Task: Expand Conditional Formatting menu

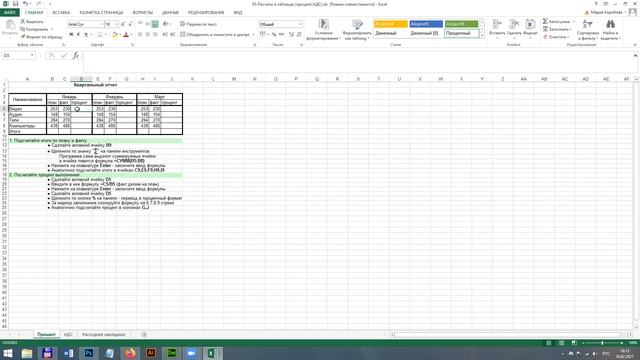Action: point(324,30)
